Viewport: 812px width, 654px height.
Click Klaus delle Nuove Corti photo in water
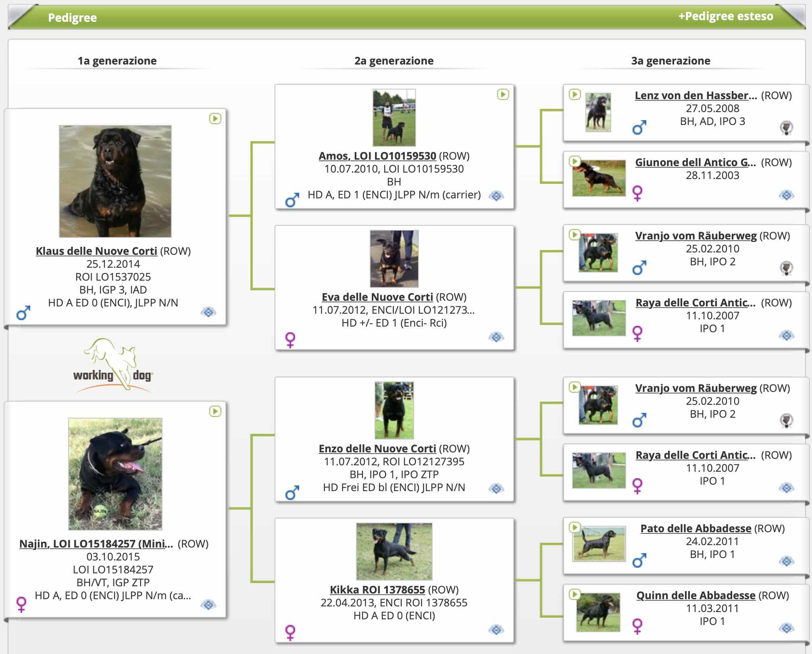point(115,181)
